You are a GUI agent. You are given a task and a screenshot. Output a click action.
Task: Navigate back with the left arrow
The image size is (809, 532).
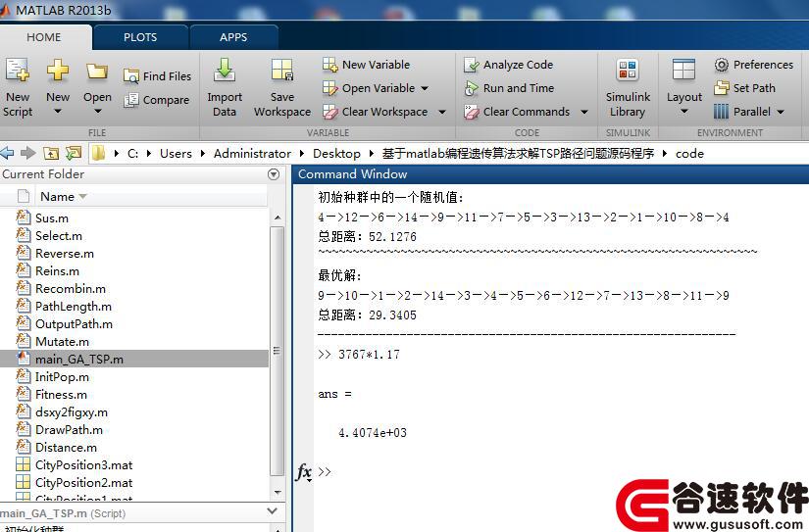(7, 153)
